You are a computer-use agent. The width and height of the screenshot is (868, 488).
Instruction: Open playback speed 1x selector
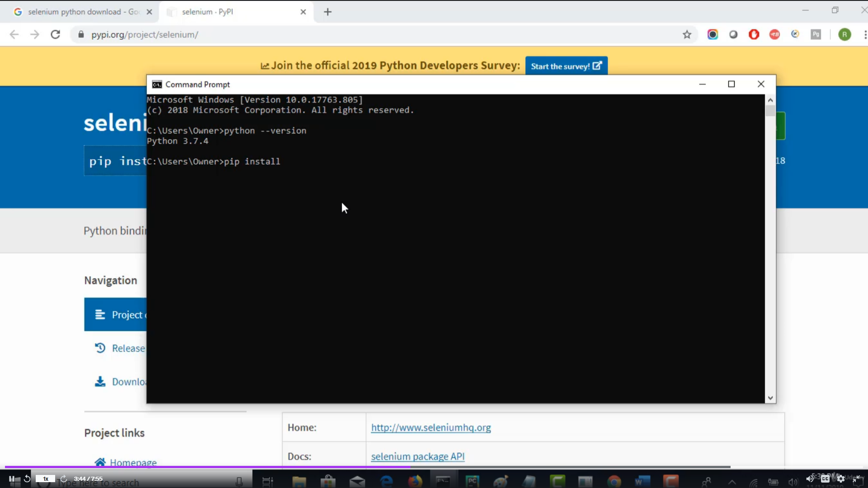pyautogui.click(x=45, y=479)
